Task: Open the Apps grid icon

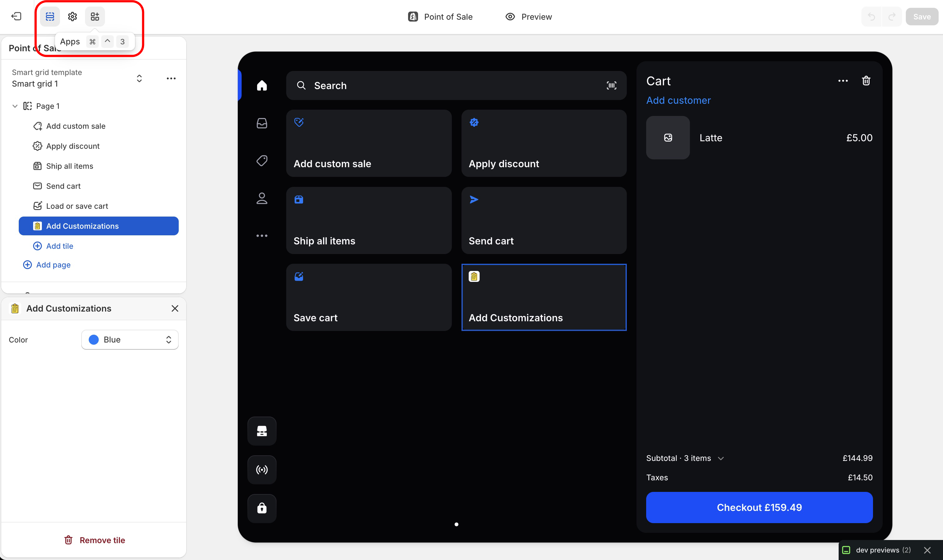Action: [x=95, y=17]
